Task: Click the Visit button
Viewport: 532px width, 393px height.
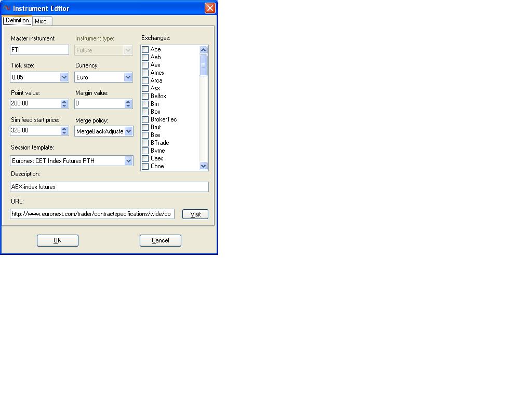Action: click(195, 214)
